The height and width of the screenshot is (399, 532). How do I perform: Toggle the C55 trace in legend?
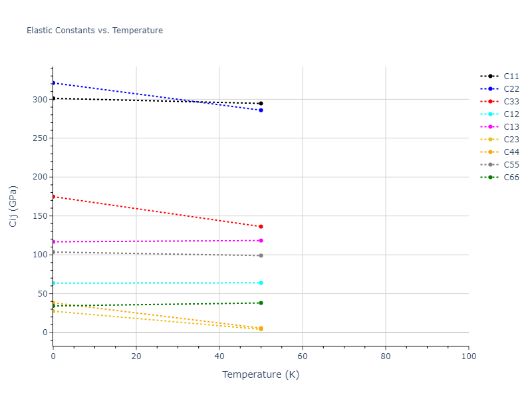tap(511, 165)
